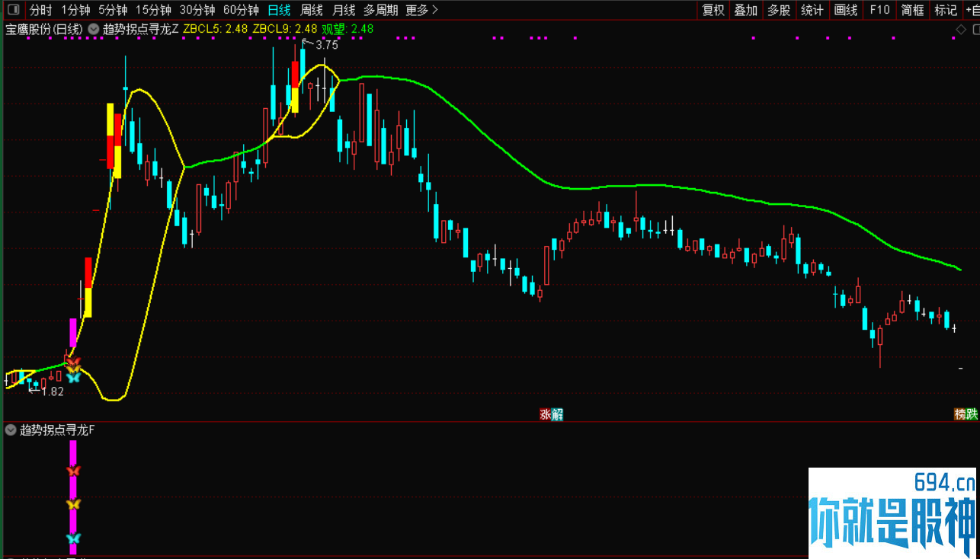Switch to 分时 intraday view

click(40, 10)
